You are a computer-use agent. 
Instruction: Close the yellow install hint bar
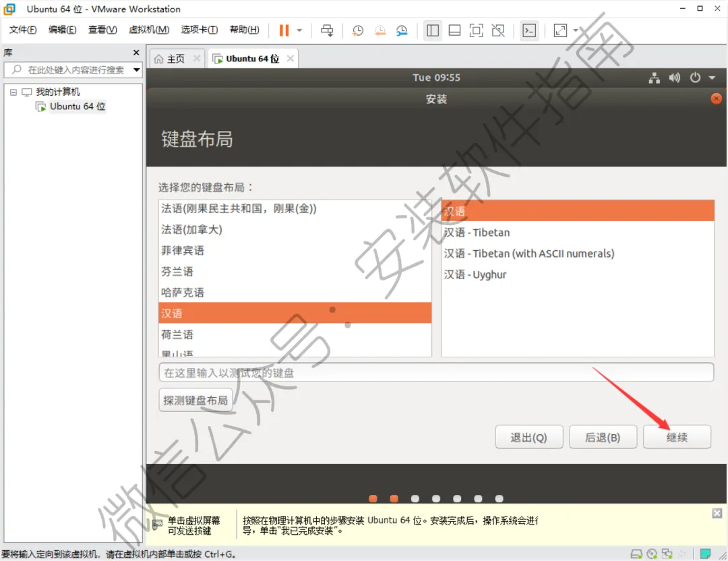pyautogui.click(x=717, y=513)
